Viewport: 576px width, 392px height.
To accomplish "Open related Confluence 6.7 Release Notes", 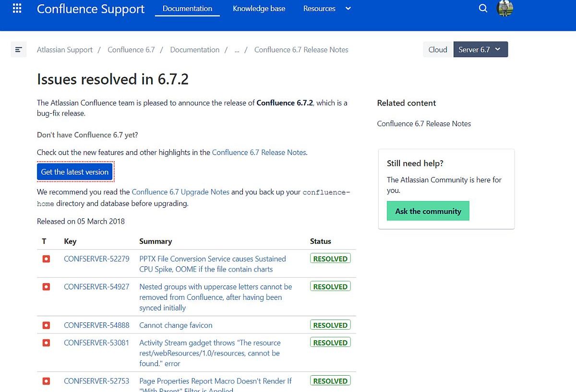I will 424,123.
